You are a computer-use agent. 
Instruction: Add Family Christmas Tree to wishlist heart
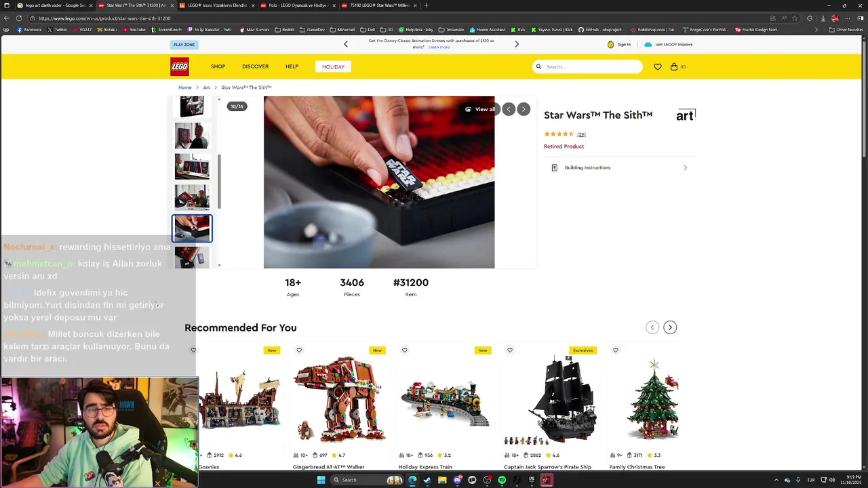click(616, 350)
